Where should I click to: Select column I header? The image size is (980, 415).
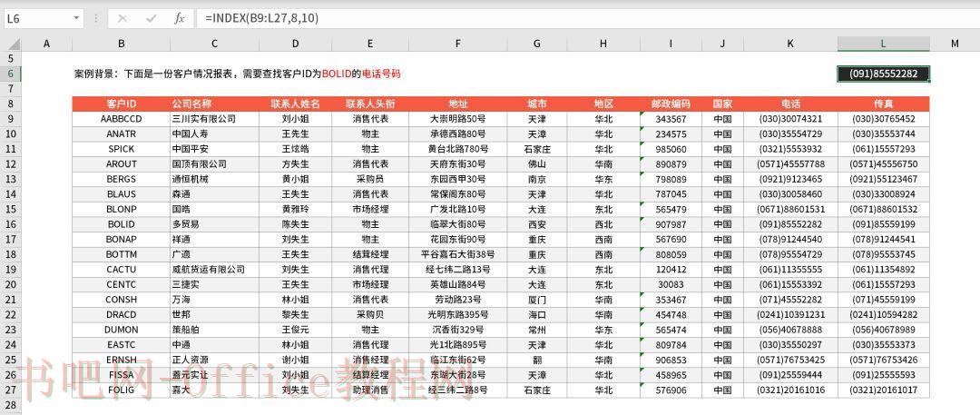671,44
